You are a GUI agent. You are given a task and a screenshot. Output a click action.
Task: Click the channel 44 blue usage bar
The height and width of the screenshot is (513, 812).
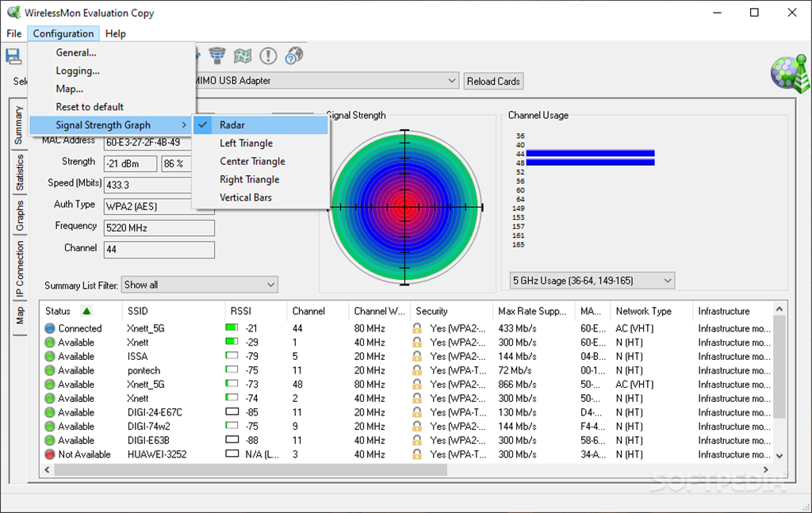[590, 153]
